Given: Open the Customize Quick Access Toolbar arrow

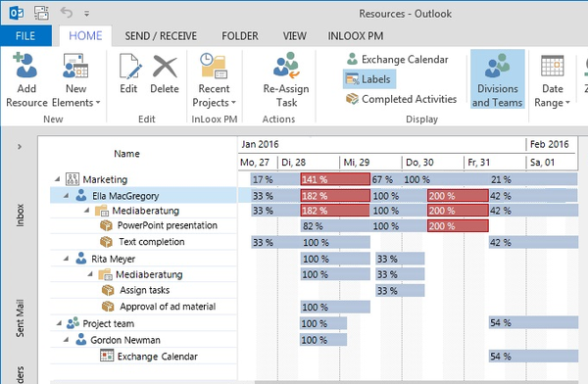Looking at the screenshot, I should (x=86, y=14).
